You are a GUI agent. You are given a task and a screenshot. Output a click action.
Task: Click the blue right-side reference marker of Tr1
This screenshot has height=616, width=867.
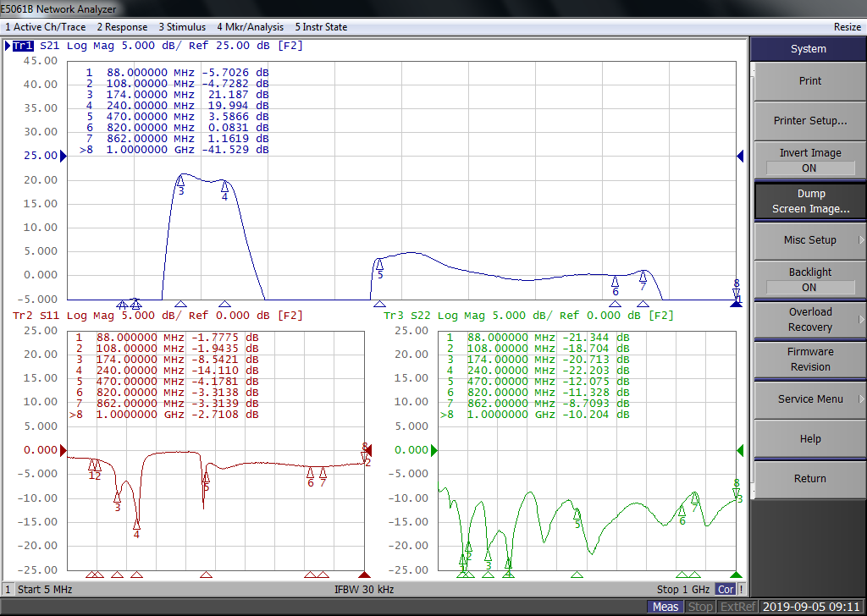(740, 157)
